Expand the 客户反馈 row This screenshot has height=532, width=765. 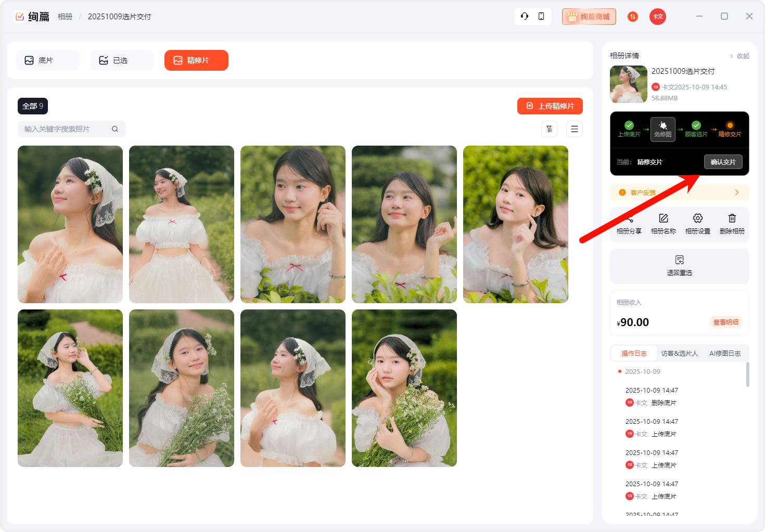(x=680, y=192)
